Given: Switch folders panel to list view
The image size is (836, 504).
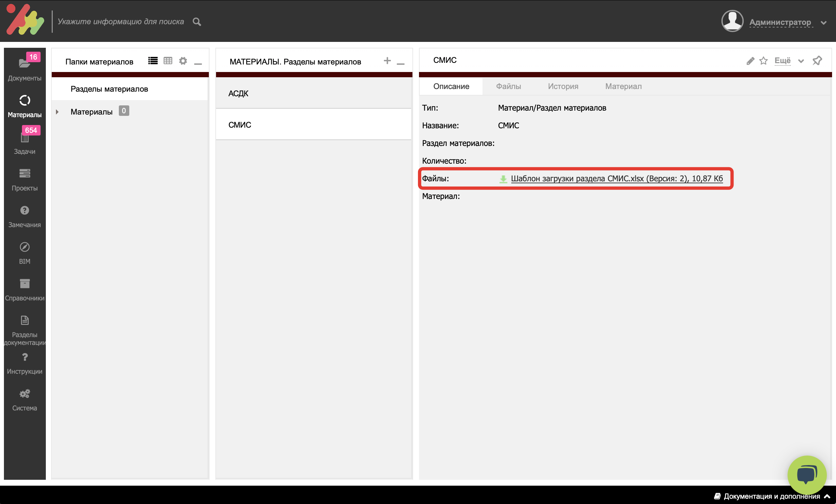Looking at the screenshot, I should coord(153,61).
